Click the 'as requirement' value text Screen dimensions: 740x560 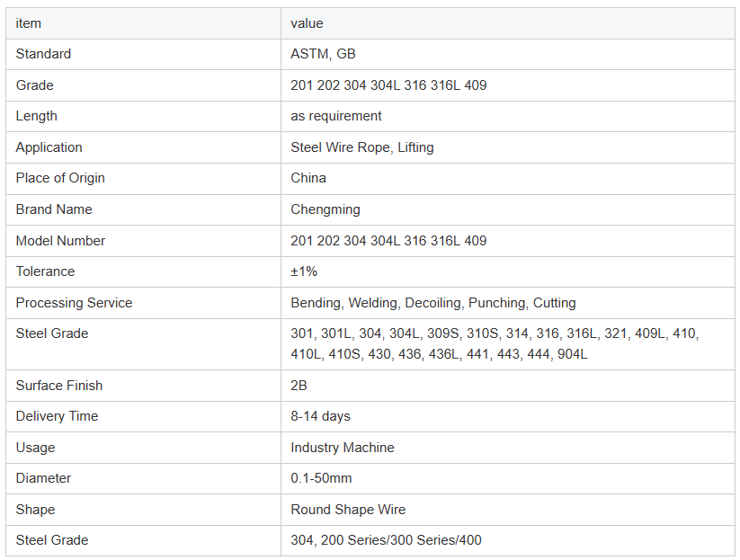tap(336, 116)
